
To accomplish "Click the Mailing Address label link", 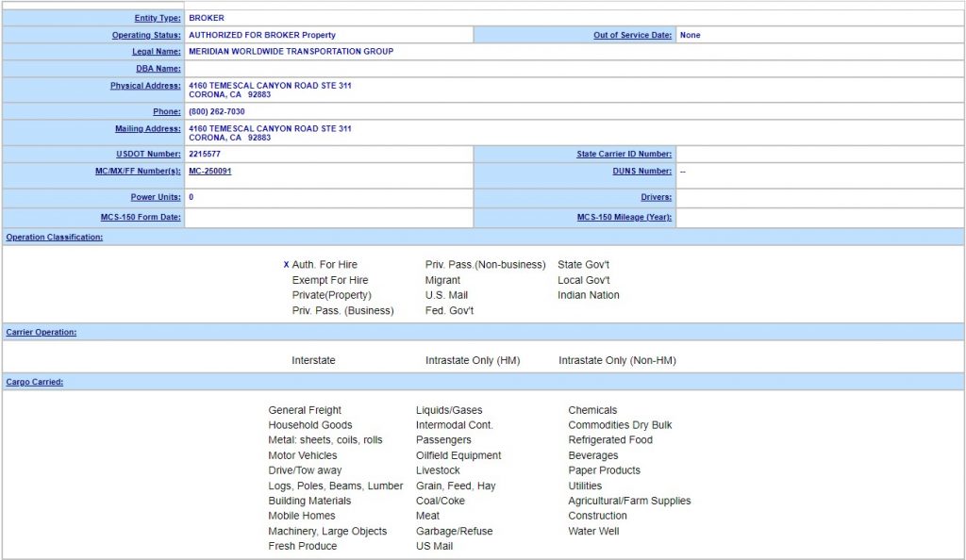I will pos(147,129).
